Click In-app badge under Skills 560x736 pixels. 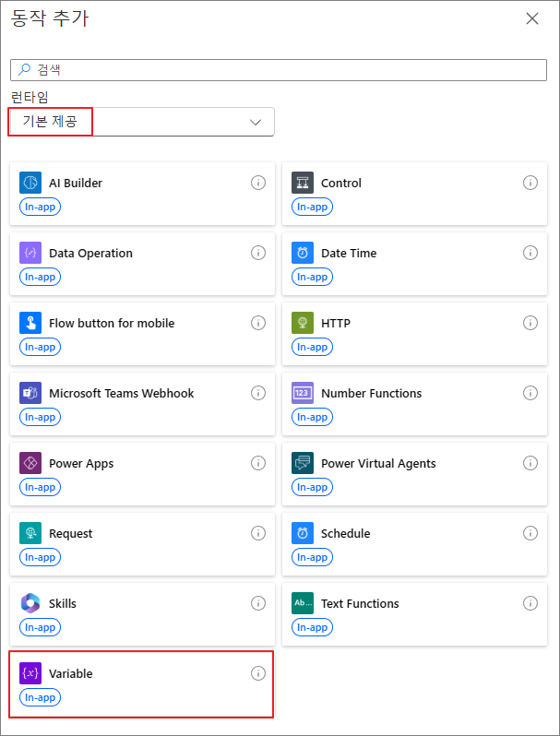[40, 627]
